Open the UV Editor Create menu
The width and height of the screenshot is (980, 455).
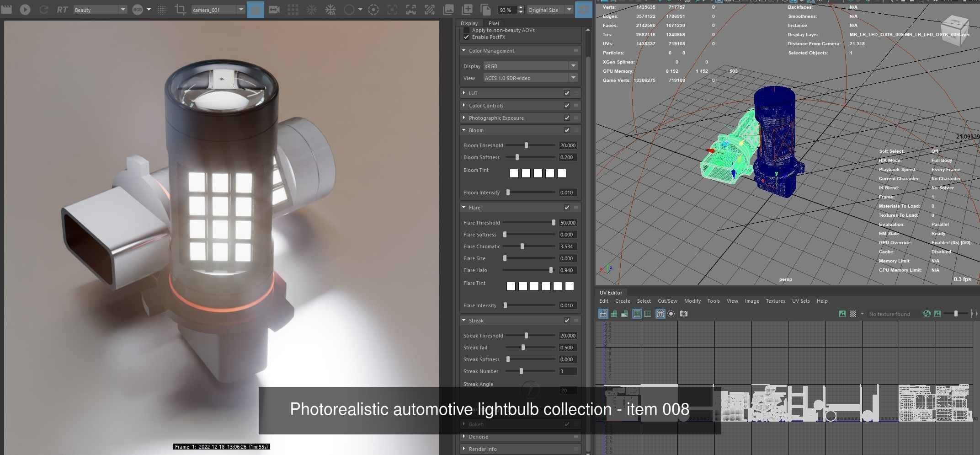(623, 301)
